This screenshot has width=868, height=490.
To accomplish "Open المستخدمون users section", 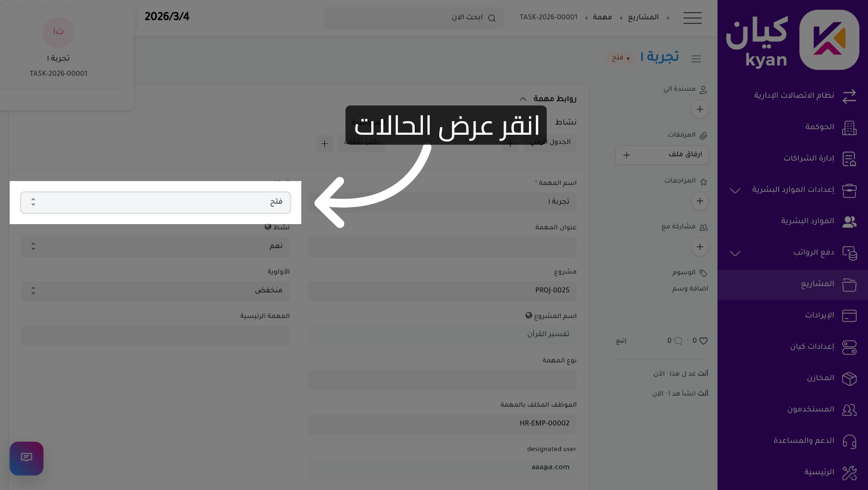I will [849, 409].
